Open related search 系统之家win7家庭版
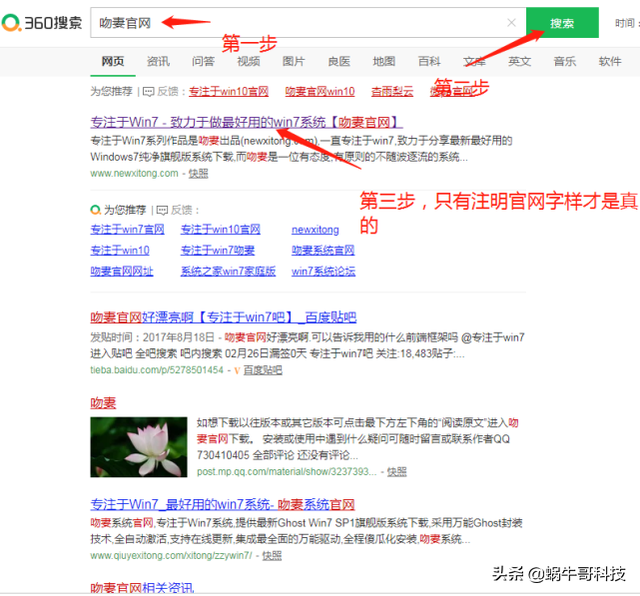 point(228,271)
